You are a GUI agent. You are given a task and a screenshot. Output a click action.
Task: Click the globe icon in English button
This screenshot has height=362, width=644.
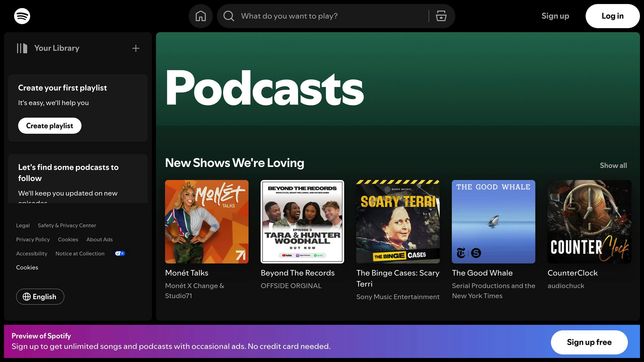(27, 297)
